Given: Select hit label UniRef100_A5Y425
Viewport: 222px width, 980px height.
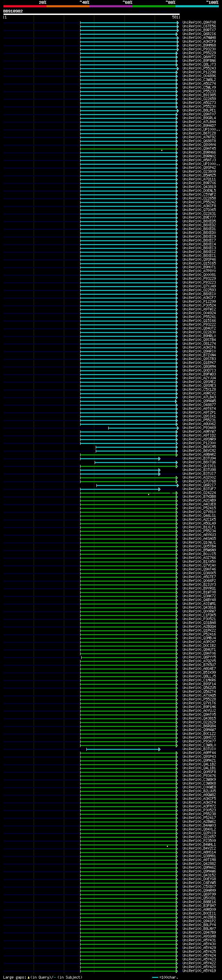Looking at the screenshot, I should (199, 952).
